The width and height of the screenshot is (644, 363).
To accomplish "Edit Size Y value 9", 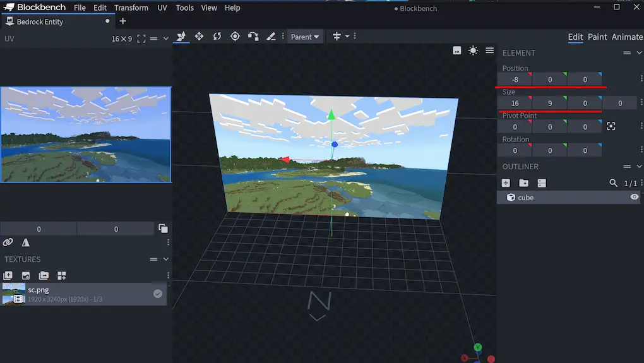I will 550,104.
